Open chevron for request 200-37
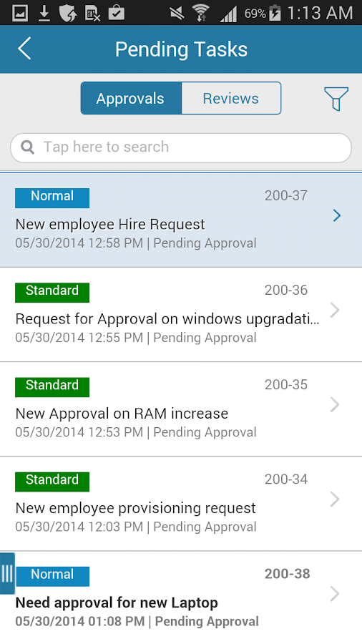The width and height of the screenshot is (362, 644). [337, 215]
